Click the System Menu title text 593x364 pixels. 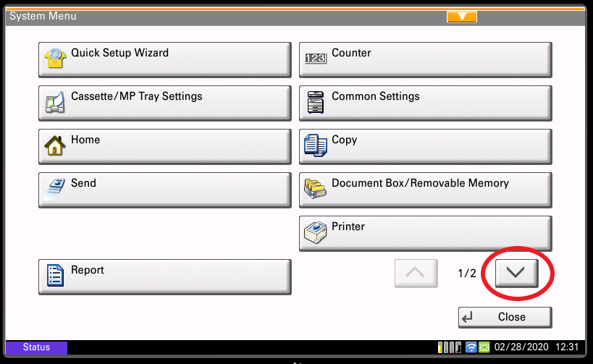(x=43, y=16)
